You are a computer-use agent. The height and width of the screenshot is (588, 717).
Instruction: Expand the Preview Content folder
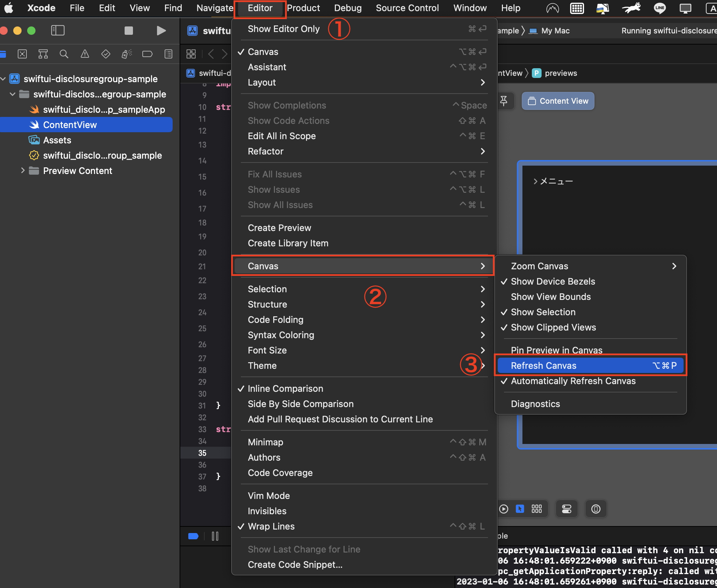[23, 171]
